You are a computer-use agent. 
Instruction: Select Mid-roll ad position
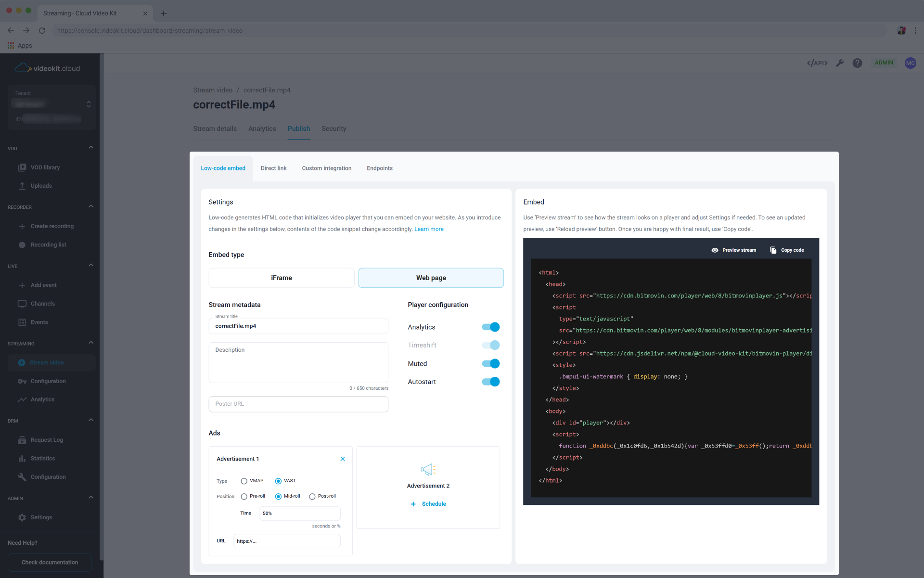(x=278, y=497)
